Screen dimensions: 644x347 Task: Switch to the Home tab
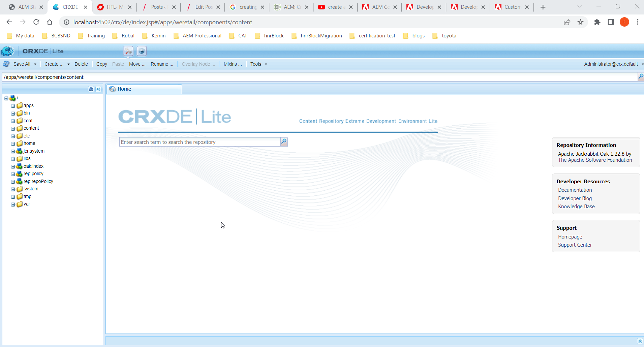pyautogui.click(x=124, y=89)
